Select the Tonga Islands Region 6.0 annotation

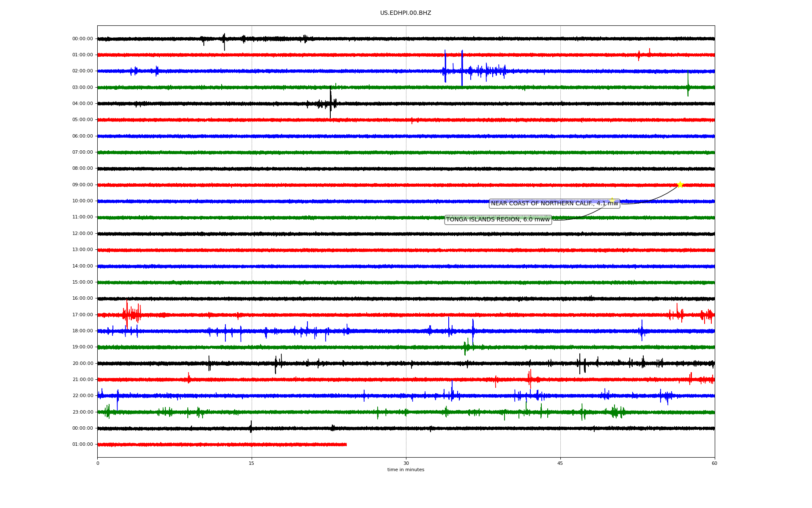(x=498, y=220)
